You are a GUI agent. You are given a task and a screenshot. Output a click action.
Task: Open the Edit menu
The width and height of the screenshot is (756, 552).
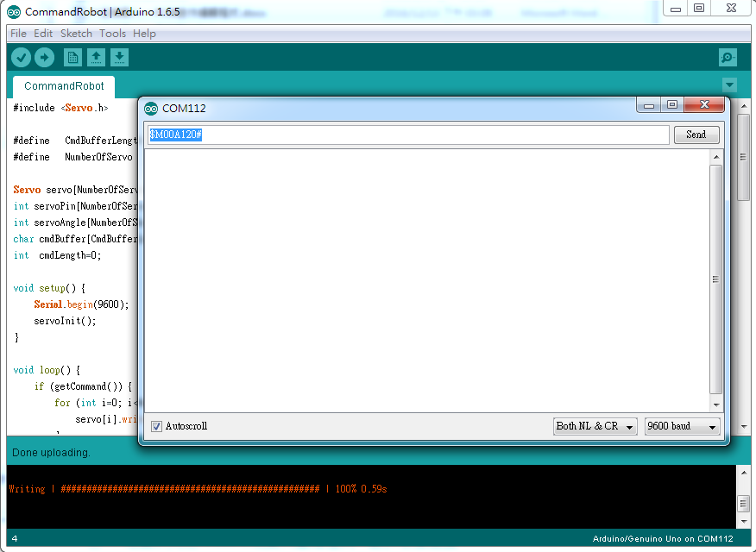click(x=43, y=34)
